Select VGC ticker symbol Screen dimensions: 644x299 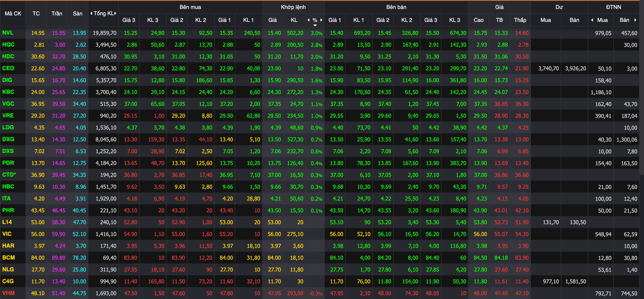8,104
